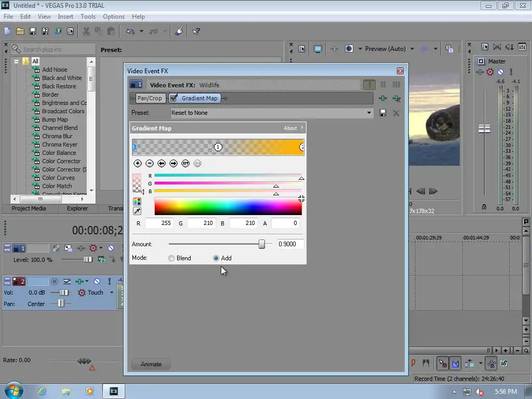Click the video preview external monitor icon
Image resolution: width=532 pixels, height=399 pixels.
[x=317, y=49]
